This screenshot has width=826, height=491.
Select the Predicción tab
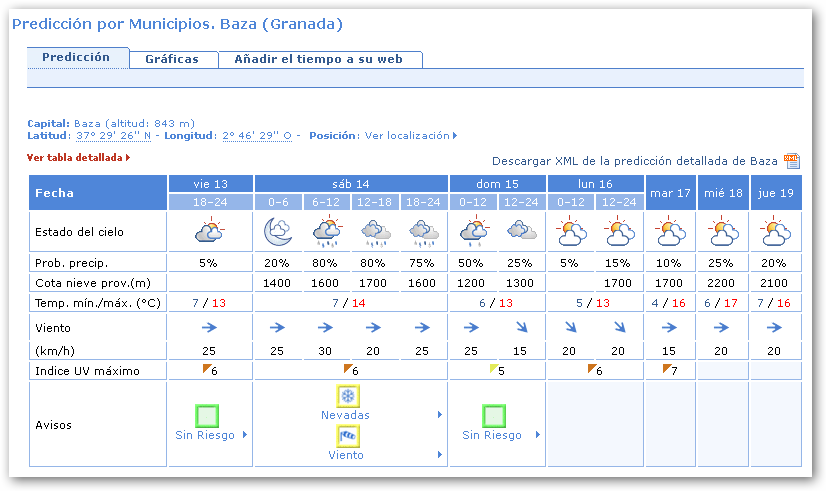(76, 58)
